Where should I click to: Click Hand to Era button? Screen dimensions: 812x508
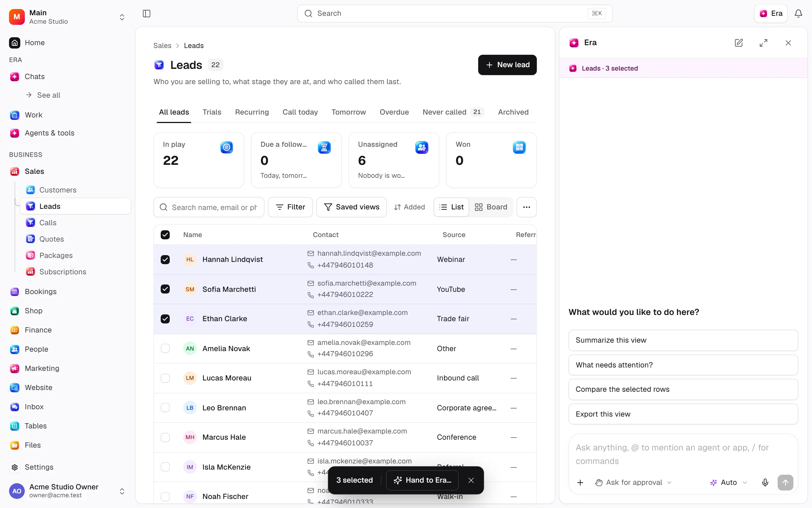coord(422,480)
